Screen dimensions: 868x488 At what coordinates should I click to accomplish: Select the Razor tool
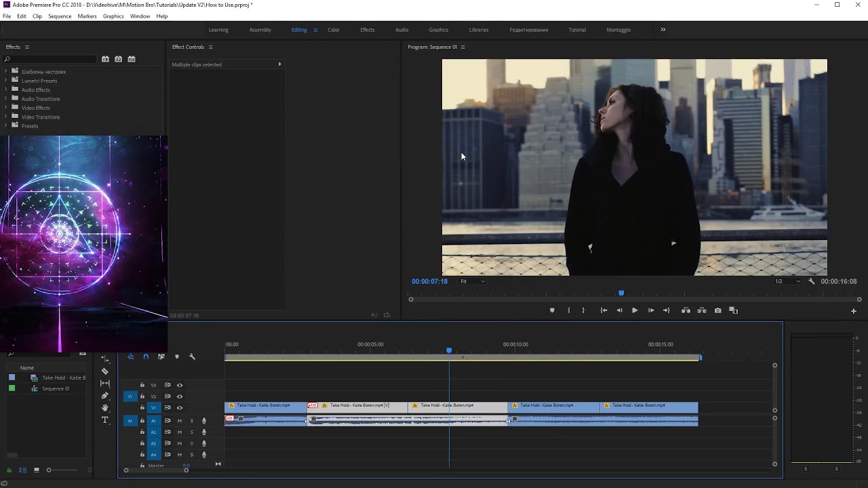104,371
